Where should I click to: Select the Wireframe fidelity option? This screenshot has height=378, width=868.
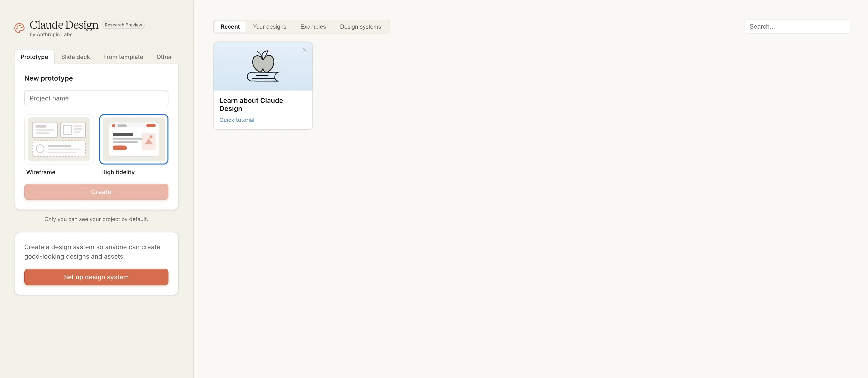pyautogui.click(x=59, y=139)
